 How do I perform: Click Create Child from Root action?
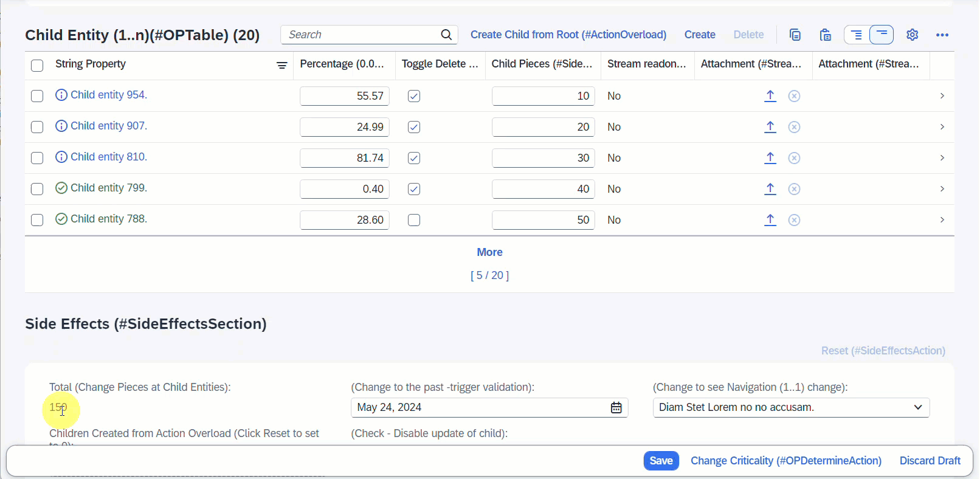(x=568, y=35)
